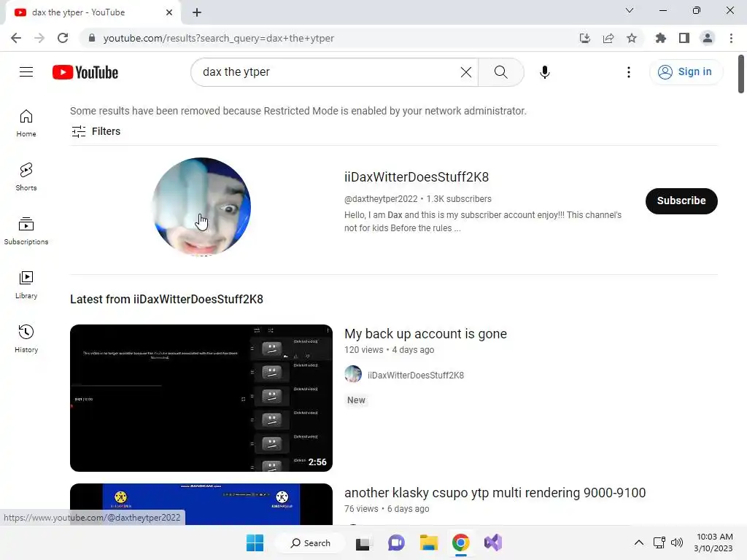
Task: Open the tab search dropdown chevron
Action: pyautogui.click(x=630, y=10)
